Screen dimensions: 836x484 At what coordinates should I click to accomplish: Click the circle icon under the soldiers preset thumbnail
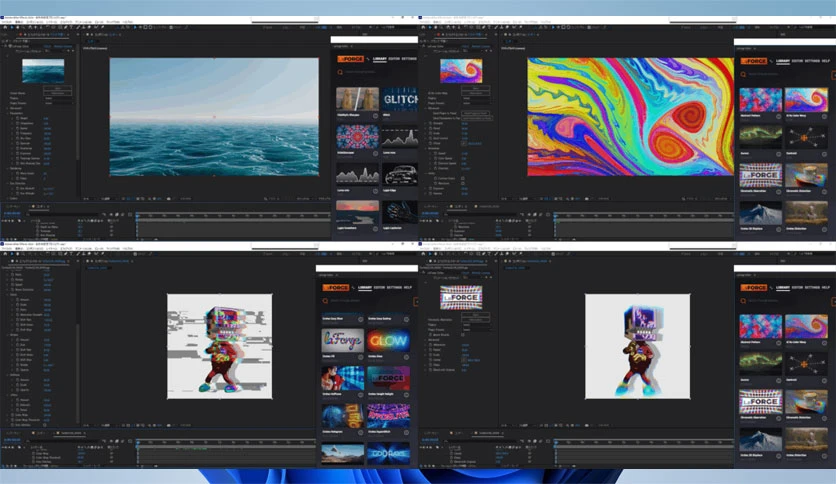(x=375, y=116)
